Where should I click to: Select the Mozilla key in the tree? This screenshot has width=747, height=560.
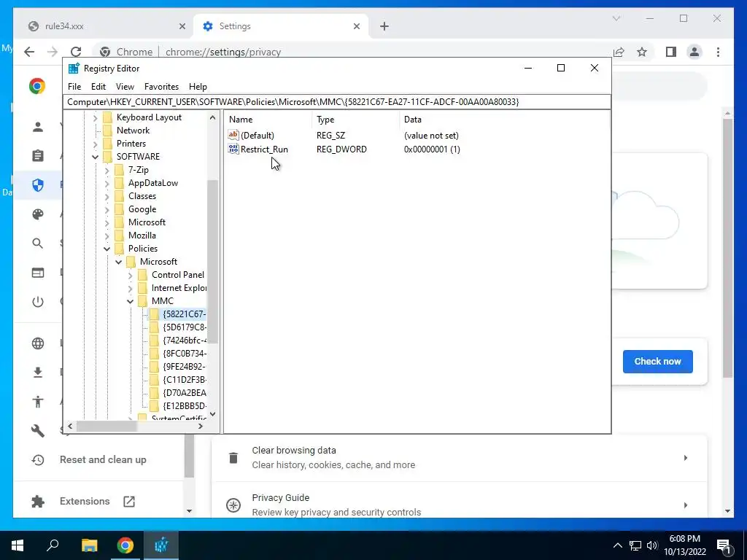142,236
